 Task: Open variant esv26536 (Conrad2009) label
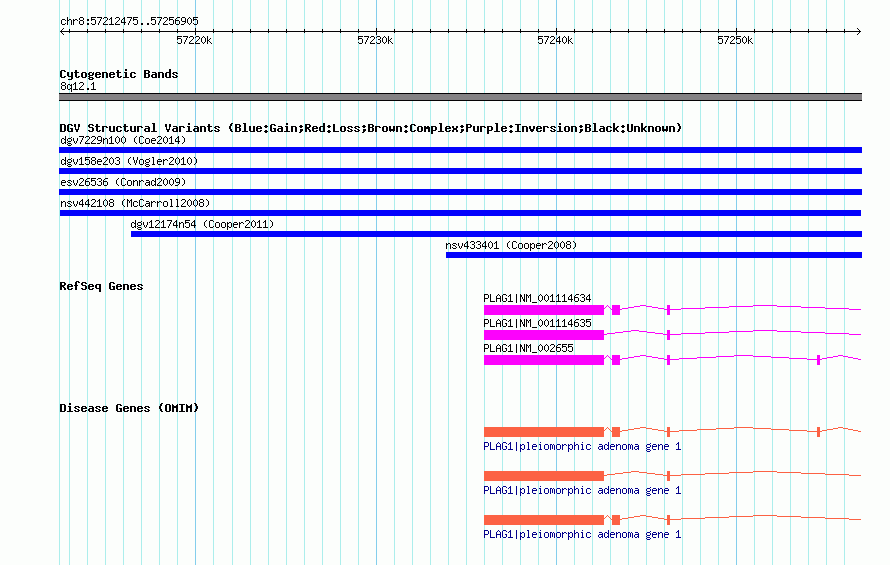(123, 182)
